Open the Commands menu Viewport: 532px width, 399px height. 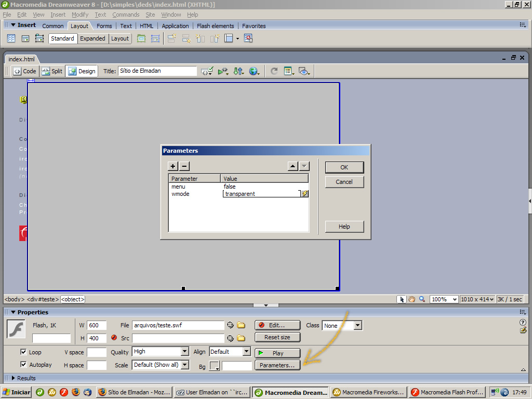(126, 15)
